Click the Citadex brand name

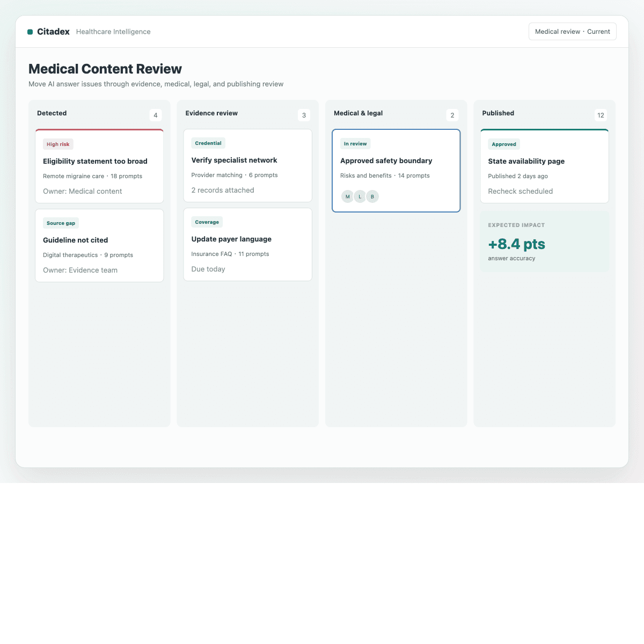53,32
